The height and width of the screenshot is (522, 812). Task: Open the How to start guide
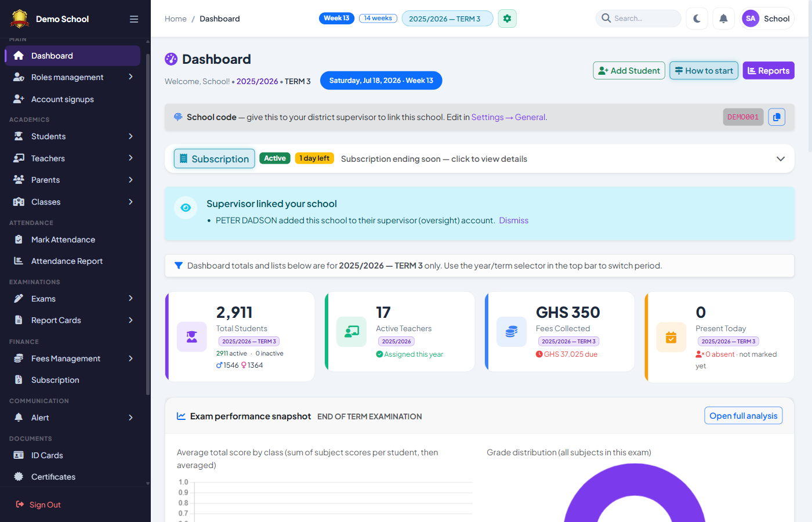click(x=704, y=71)
